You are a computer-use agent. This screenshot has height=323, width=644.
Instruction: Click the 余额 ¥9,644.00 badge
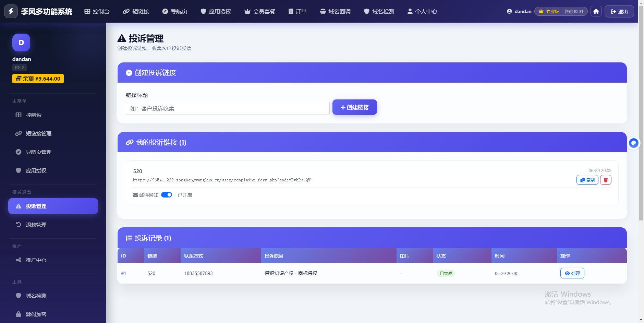[38, 79]
